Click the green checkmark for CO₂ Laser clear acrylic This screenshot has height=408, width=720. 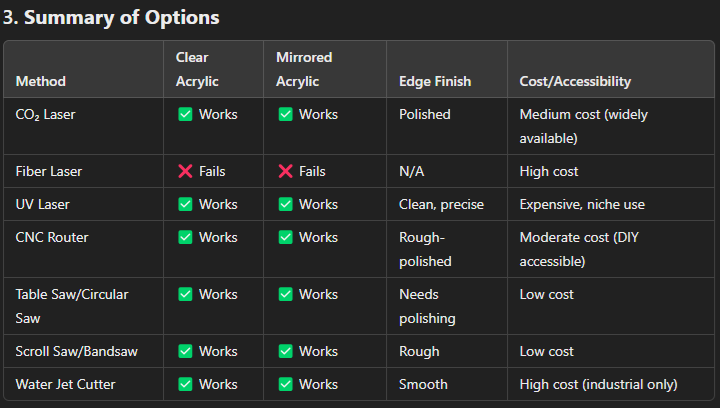[185, 114]
